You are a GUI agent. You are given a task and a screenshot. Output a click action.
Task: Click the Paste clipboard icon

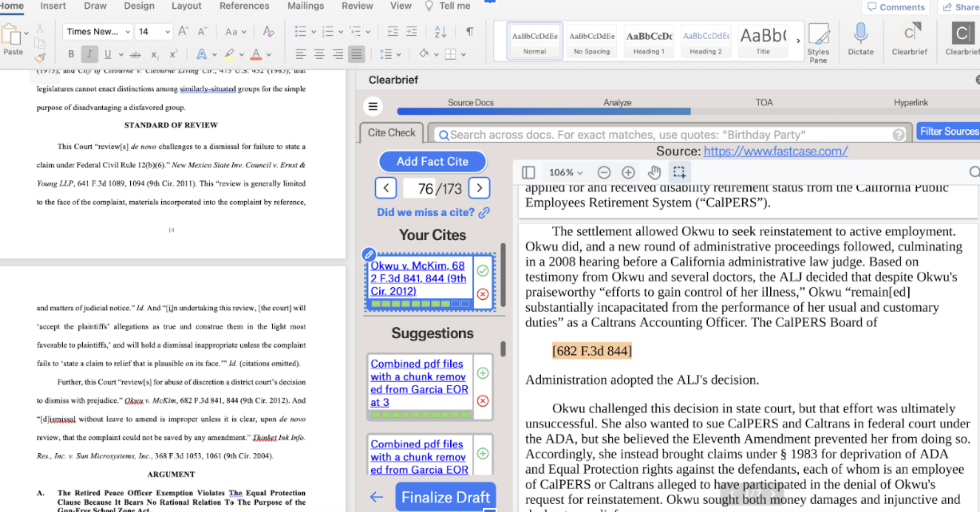click(x=11, y=36)
